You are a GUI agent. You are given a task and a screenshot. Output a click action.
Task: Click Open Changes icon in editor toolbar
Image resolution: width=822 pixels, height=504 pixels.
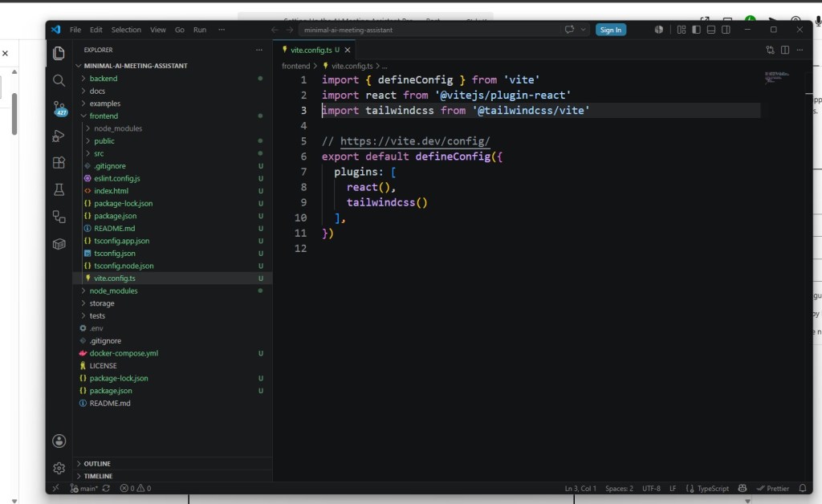tap(770, 50)
